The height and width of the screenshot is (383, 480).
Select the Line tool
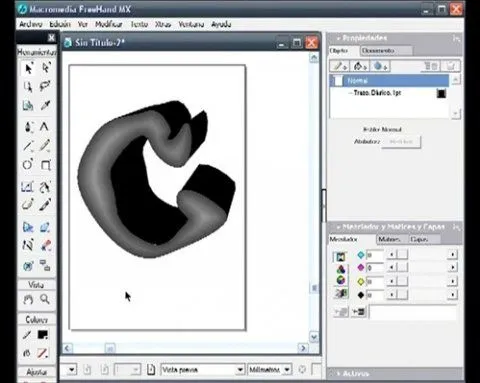28,146
